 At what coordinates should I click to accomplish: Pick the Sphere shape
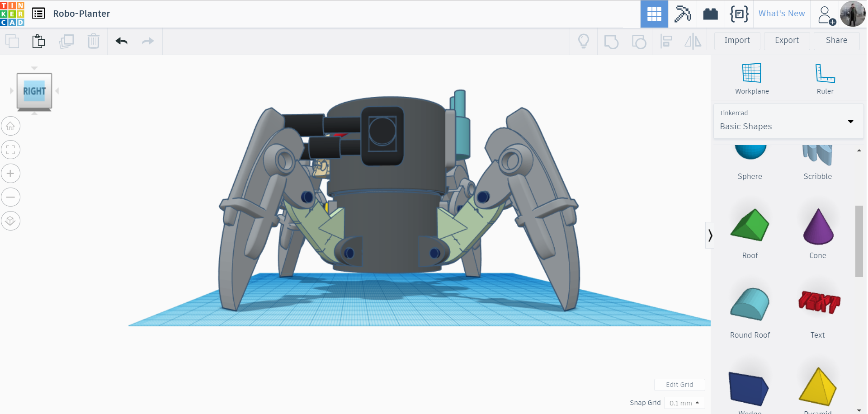pos(750,162)
